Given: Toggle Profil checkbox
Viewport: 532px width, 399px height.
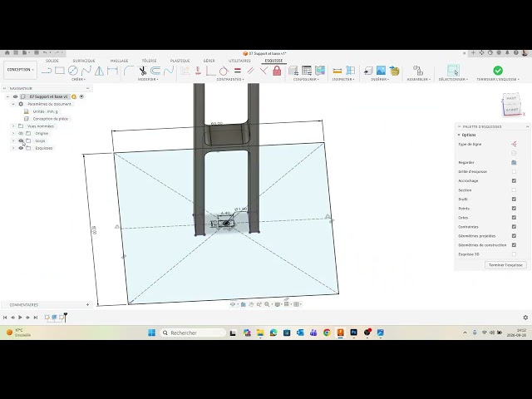Looking at the screenshot, I should coord(514,199).
